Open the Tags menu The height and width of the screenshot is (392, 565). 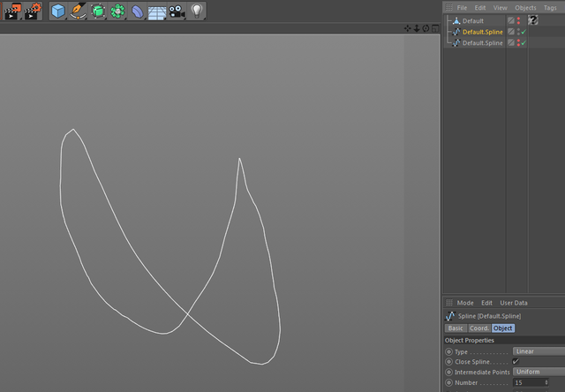pyautogui.click(x=550, y=8)
